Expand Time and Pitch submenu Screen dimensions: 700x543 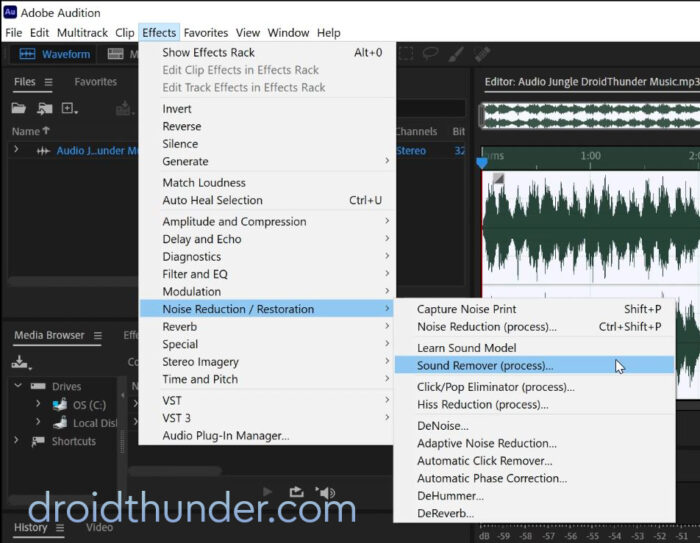[x=267, y=379]
